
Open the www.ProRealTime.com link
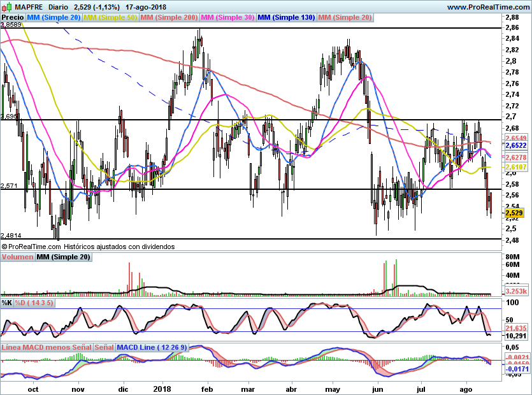(488, 7)
